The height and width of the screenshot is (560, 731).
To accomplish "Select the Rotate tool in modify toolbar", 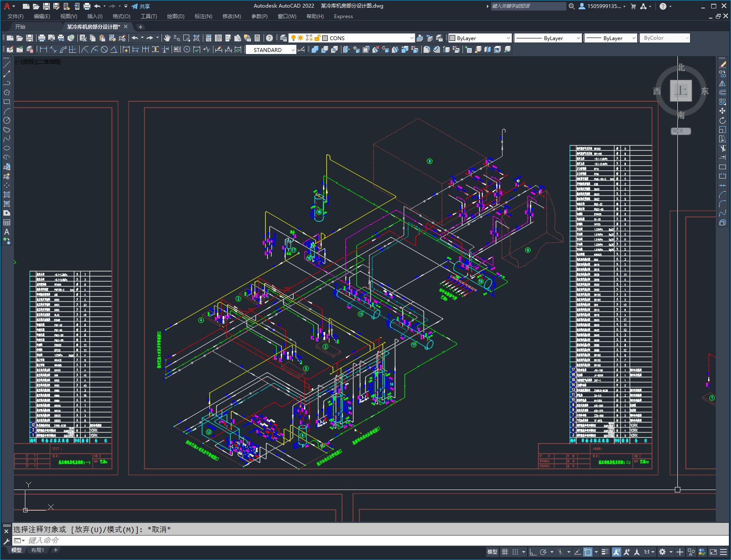I will point(723,120).
